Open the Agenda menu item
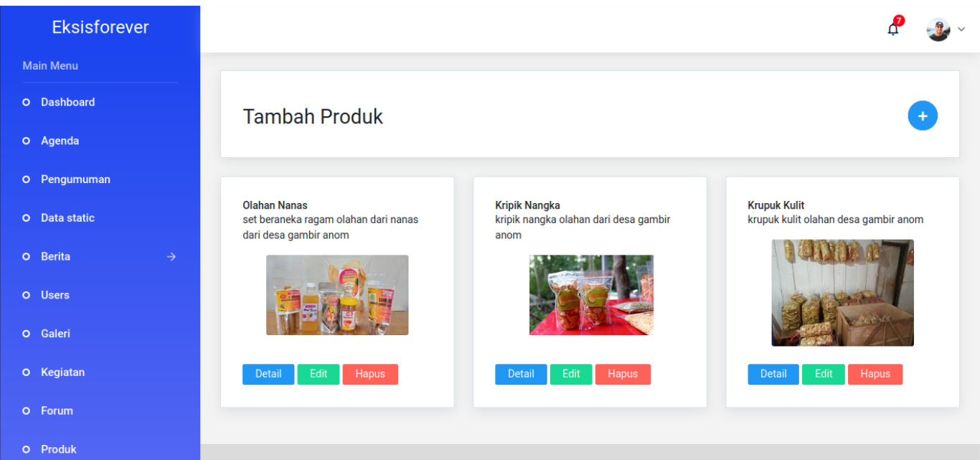Screen dimensions: 980x460 (60, 141)
